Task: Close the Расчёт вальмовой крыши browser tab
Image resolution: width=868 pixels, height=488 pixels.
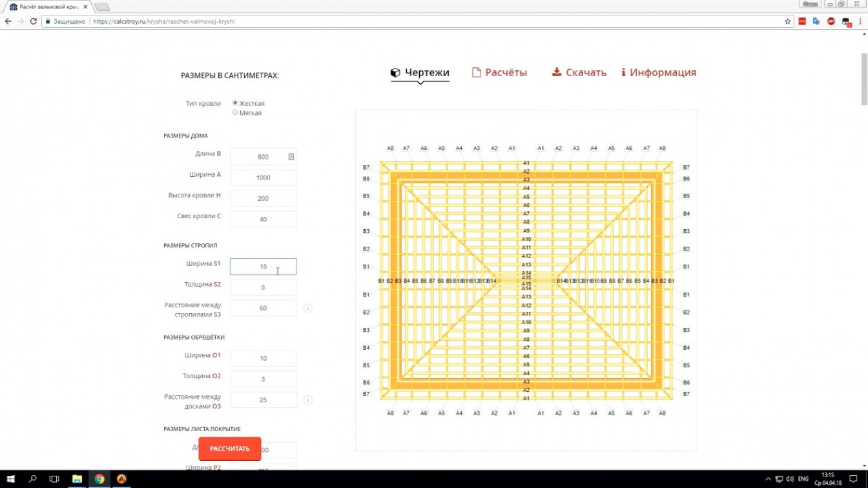Action: click(85, 7)
